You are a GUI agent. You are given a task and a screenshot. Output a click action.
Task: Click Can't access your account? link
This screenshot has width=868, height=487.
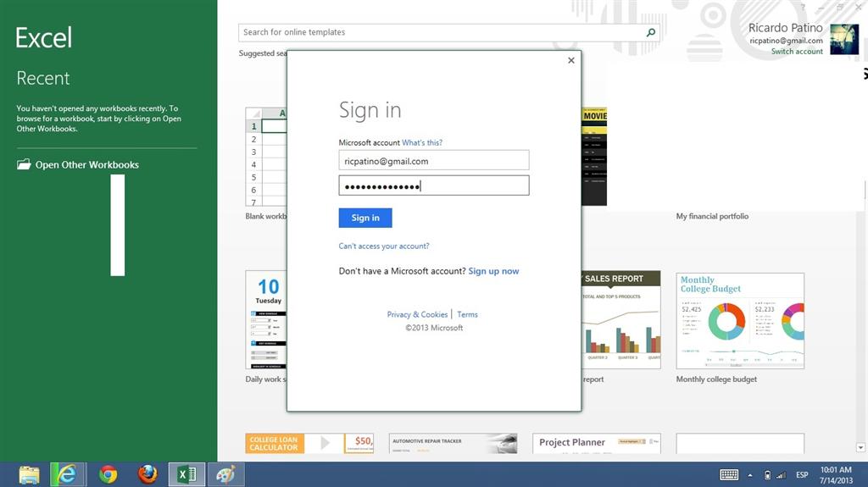click(384, 246)
